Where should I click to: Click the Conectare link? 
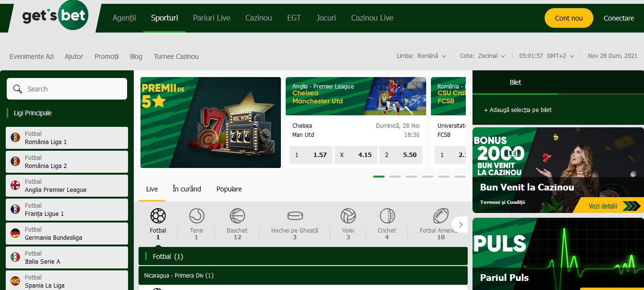point(619,18)
